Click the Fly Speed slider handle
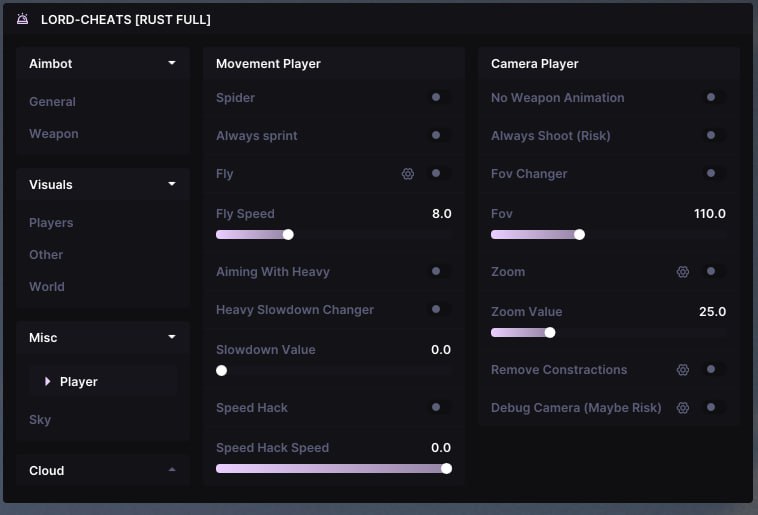 click(x=288, y=235)
